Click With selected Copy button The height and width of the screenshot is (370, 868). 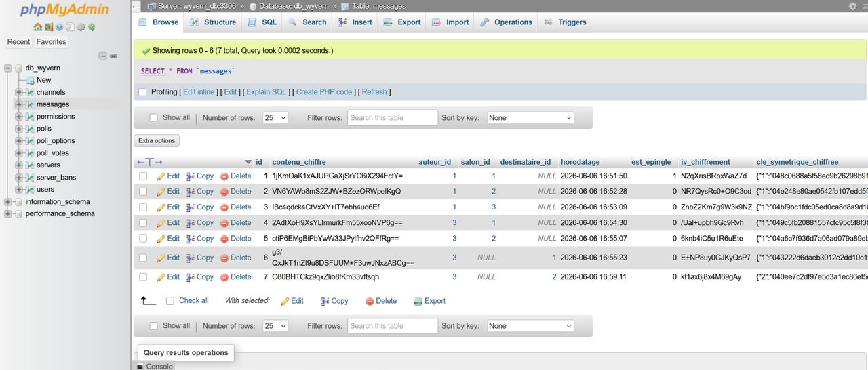tap(334, 301)
